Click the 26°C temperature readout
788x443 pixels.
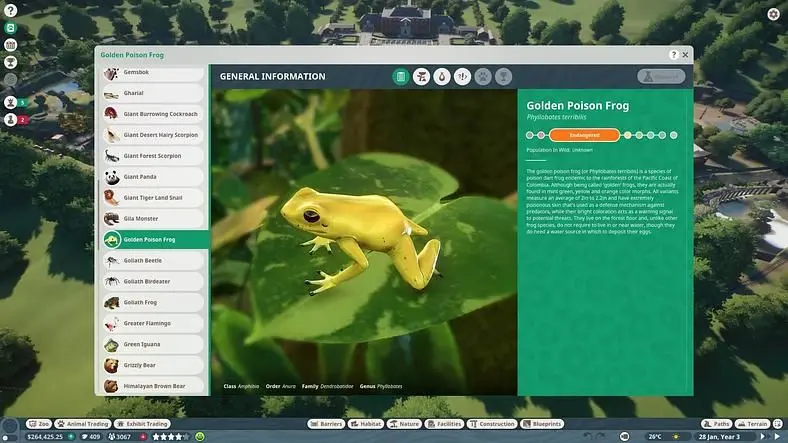655,436
